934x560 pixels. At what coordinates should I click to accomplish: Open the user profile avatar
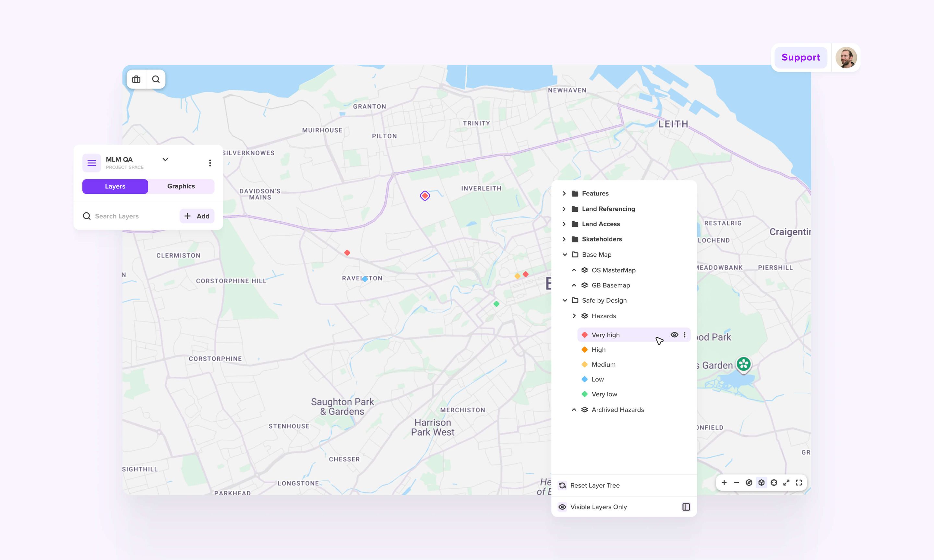tap(846, 57)
